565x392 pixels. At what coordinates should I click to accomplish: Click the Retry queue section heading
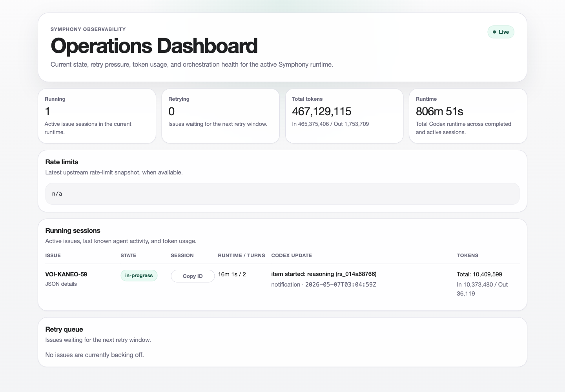[64, 329]
